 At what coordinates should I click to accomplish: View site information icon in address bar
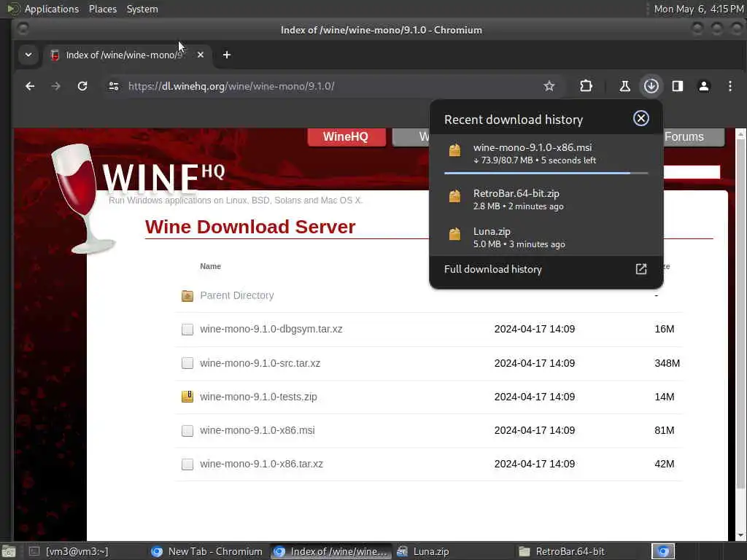(x=113, y=86)
